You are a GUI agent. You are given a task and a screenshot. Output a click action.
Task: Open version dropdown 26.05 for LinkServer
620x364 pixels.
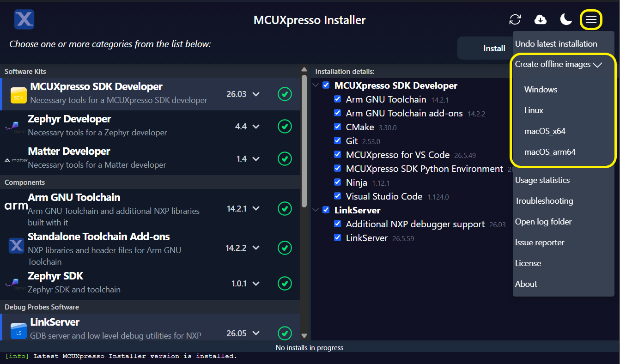(243, 333)
